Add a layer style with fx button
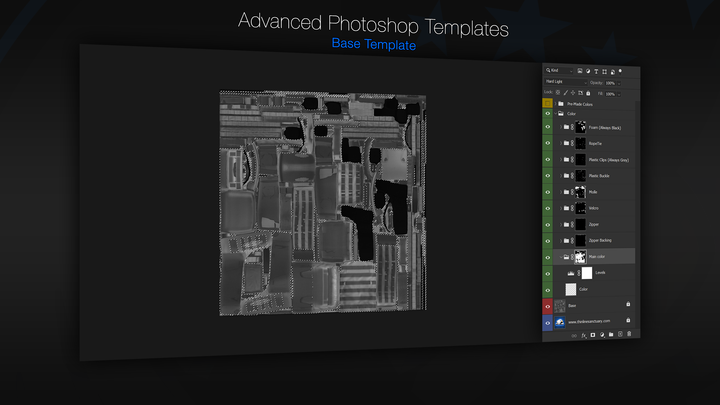 [584, 335]
